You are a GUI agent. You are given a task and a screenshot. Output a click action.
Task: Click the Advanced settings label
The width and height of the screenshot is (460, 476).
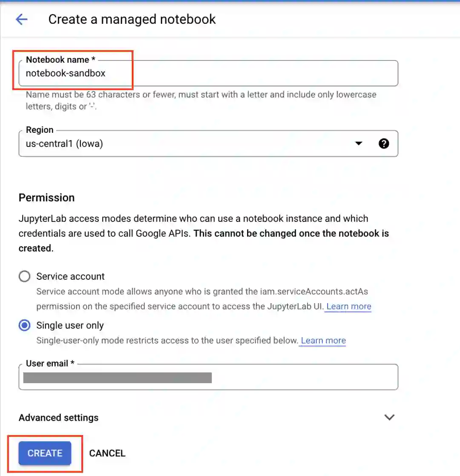[58, 418]
